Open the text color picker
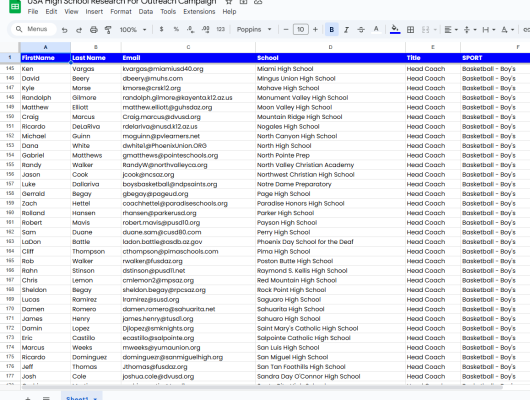The width and height of the screenshot is (530, 400). pyautogui.click(x=376, y=30)
